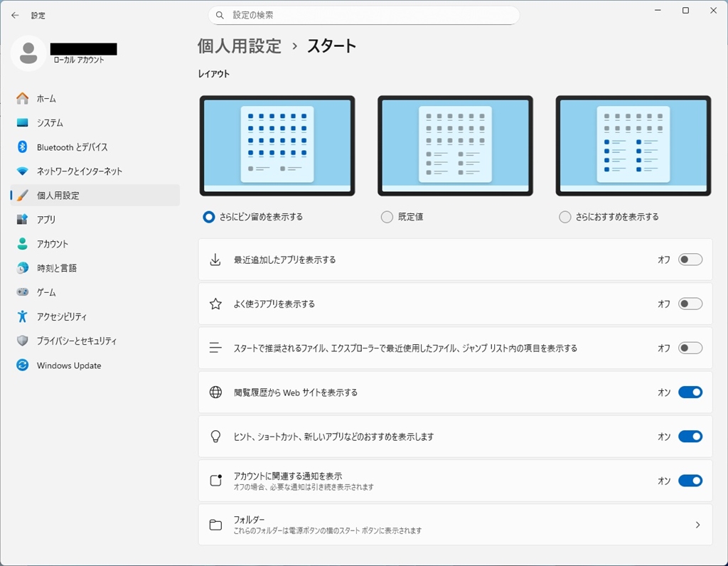Open ゲーム settings page
The height and width of the screenshot is (566, 728).
pyautogui.click(x=95, y=292)
